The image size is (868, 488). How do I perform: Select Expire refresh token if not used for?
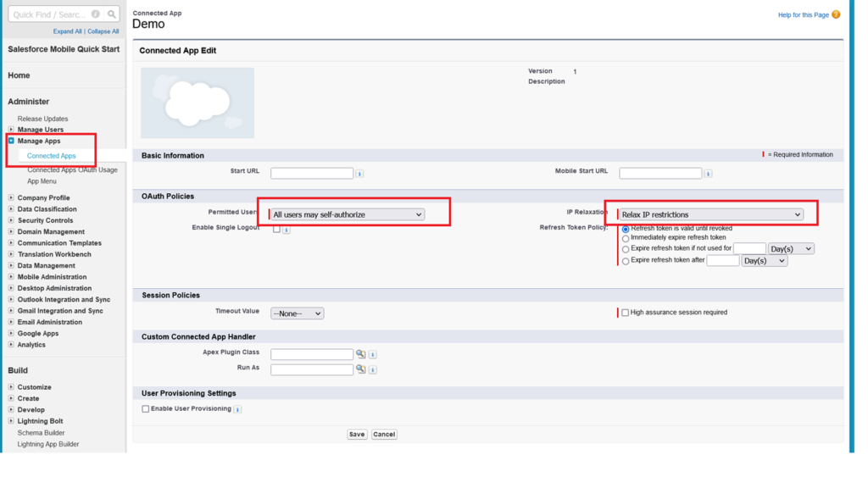coord(626,250)
